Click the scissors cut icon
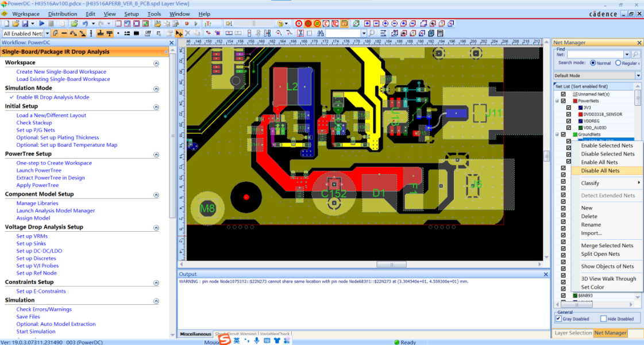The image size is (644, 345). 300,33
